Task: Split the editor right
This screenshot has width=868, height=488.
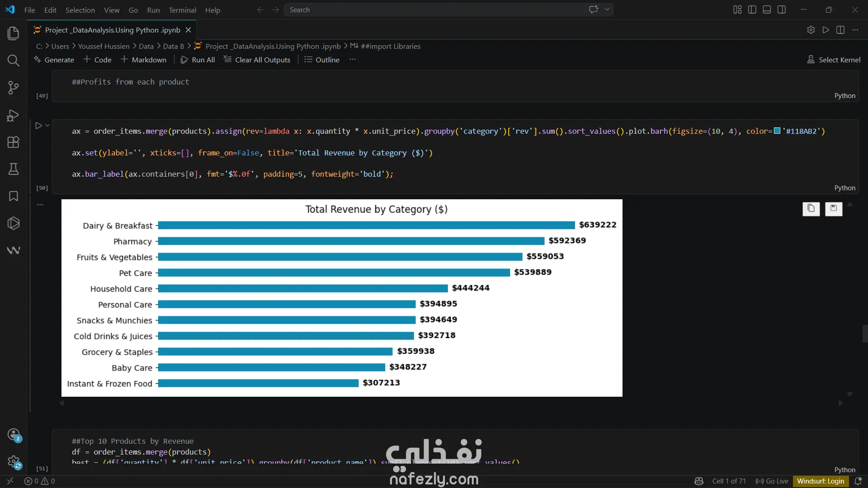Action: coord(840,30)
